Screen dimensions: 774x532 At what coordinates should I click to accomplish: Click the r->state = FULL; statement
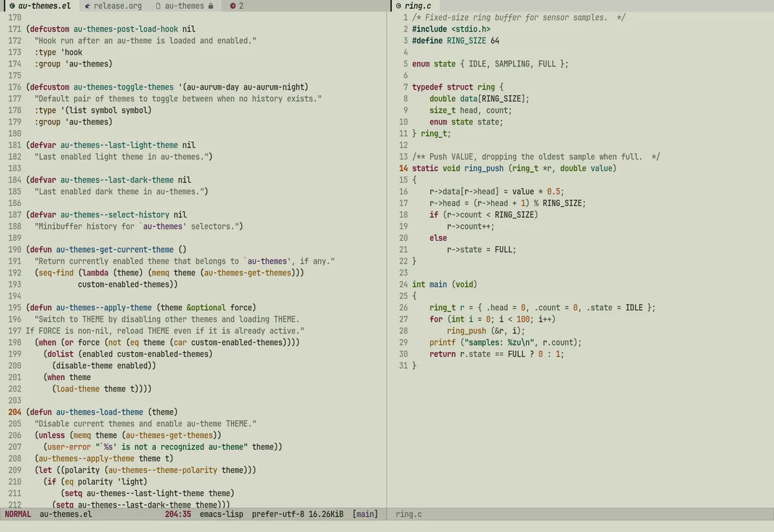click(x=481, y=250)
